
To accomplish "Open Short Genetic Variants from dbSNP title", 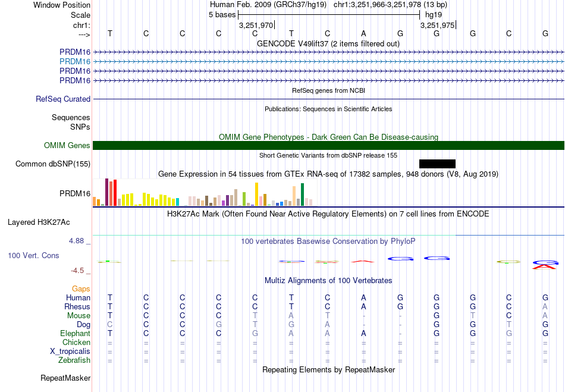I will [x=328, y=156].
